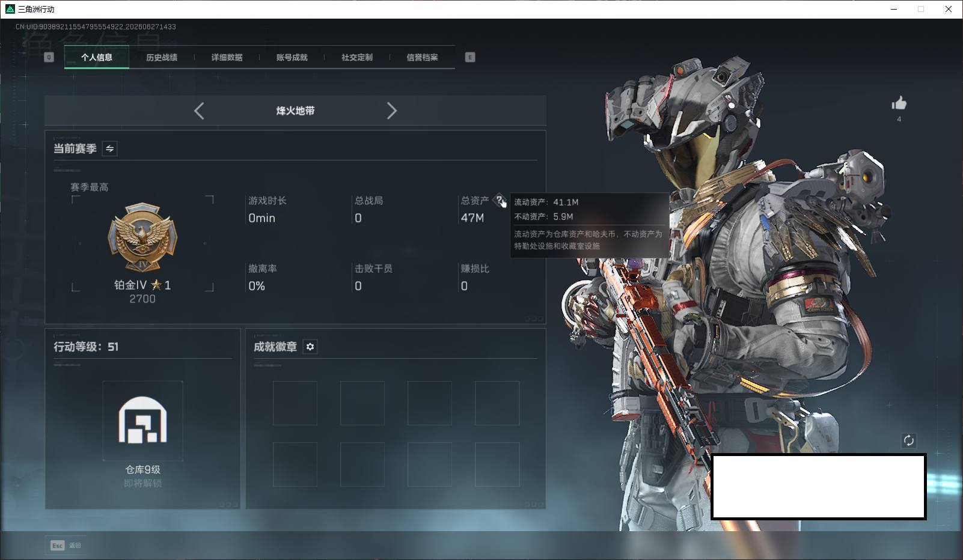963x560 pixels.
Task: Click the 总战局 stat label
Action: pyautogui.click(x=368, y=201)
